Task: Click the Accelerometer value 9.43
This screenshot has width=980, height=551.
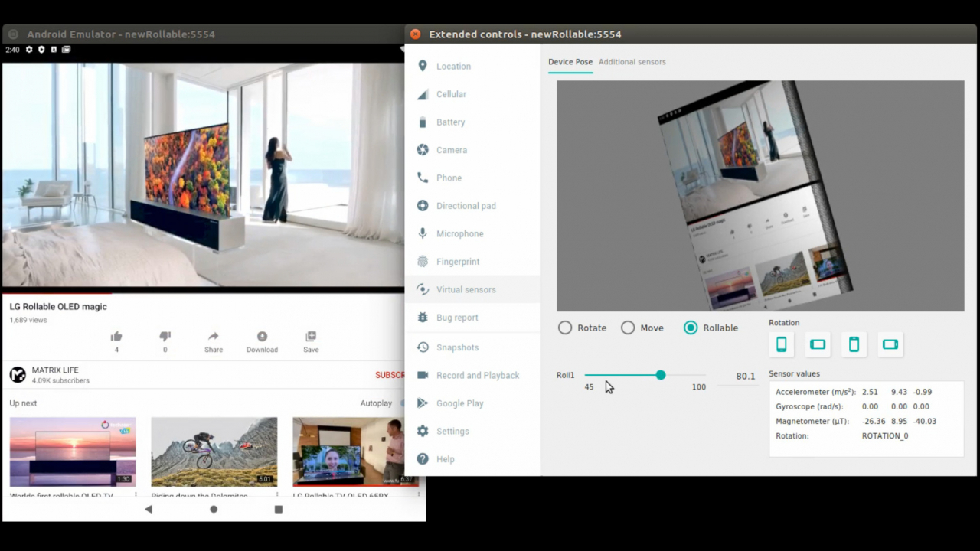Action: [x=899, y=392]
